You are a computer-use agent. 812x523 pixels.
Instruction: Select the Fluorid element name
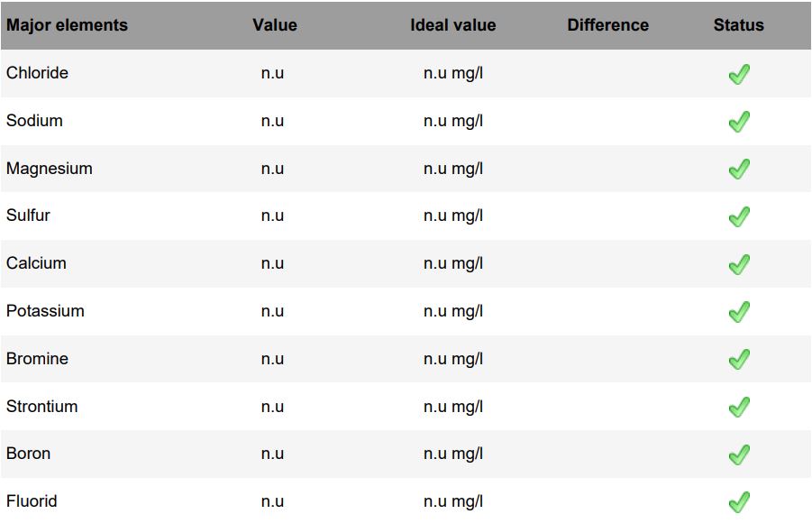pyautogui.click(x=32, y=501)
